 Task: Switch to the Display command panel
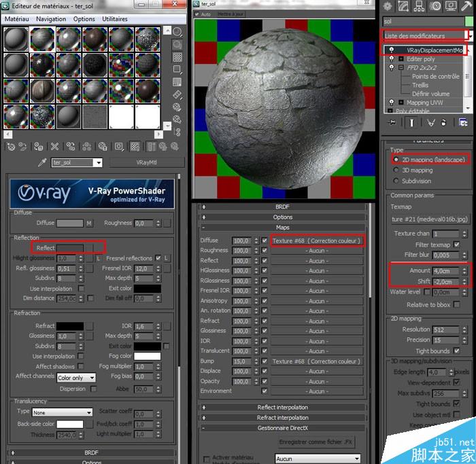(451, 6)
